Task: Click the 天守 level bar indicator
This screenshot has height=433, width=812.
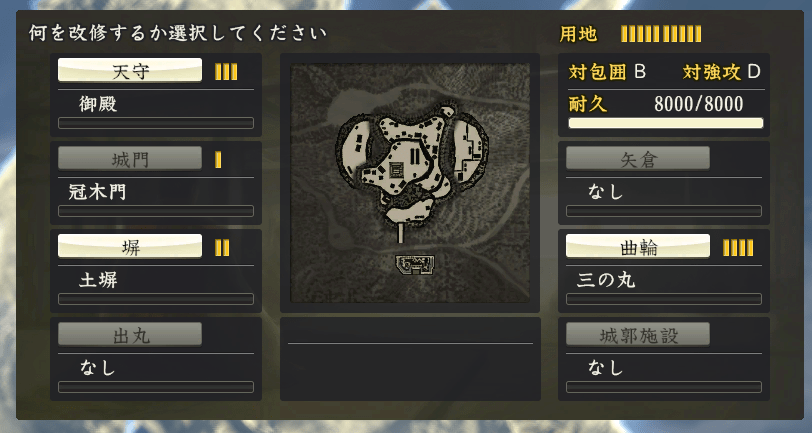Action: pos(226,71)
